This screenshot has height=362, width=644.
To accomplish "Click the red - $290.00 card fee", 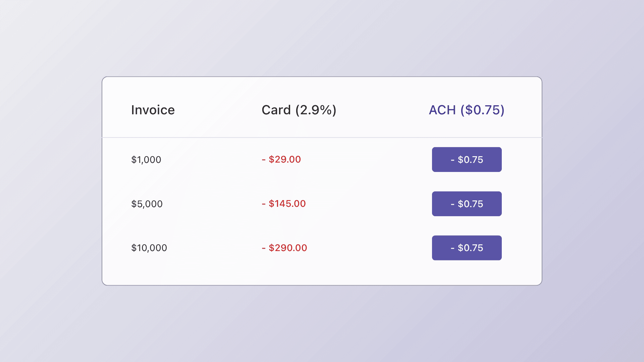I will tap(284, 248).
